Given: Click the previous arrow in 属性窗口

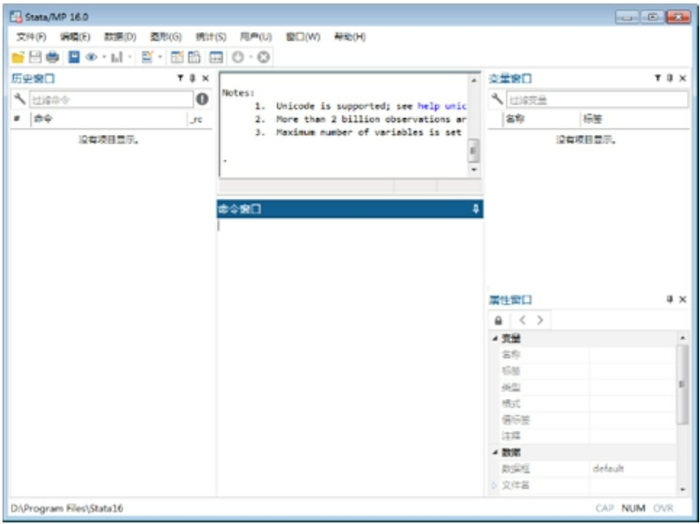Looking at the screenshot, I should tap(522, 320).
